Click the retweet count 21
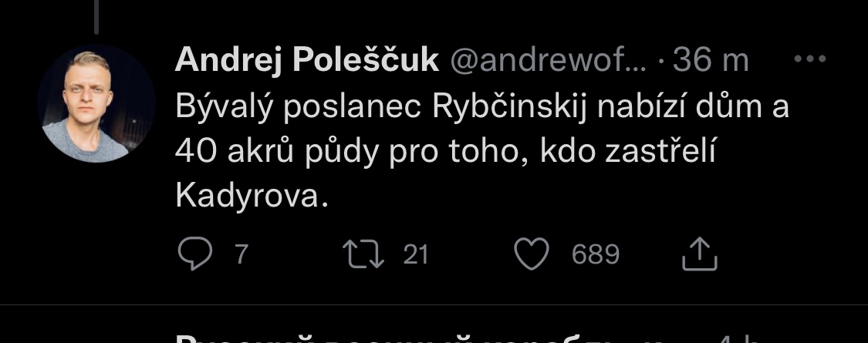The height and width of the screenshot is (343, 868). click(415, 255)
